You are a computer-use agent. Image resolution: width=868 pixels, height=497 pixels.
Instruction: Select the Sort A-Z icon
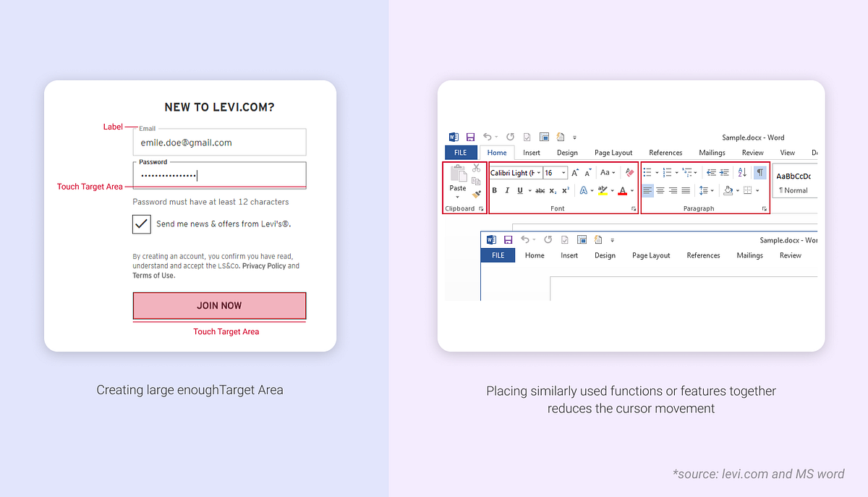point(741,172)
